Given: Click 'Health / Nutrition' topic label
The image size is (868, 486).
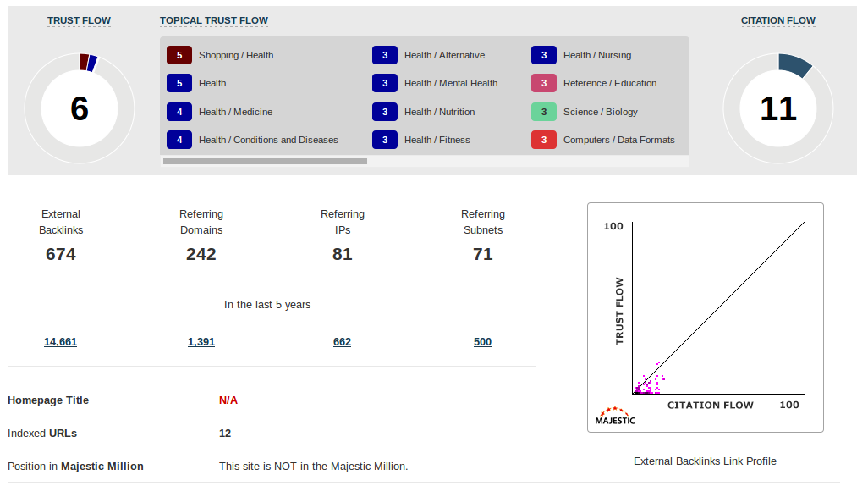Looking at the screenshot, I should click(440, 112).
